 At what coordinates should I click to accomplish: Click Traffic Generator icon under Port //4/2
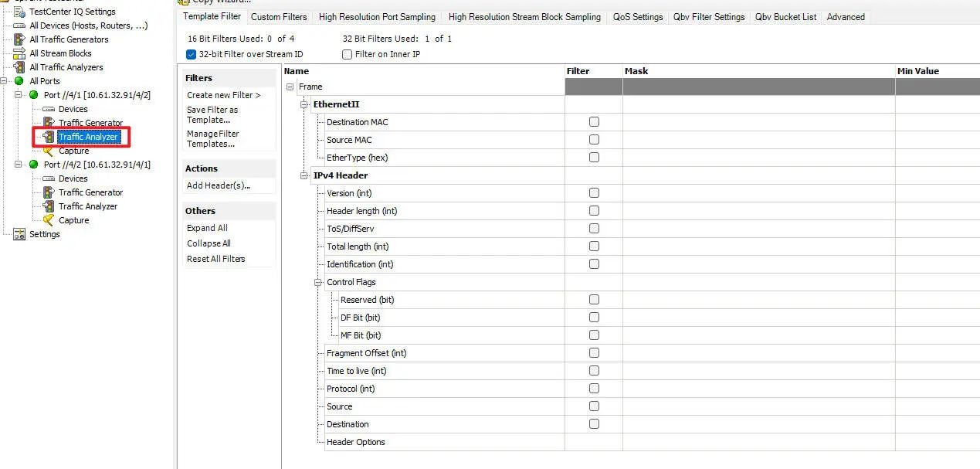pos(49,192)
